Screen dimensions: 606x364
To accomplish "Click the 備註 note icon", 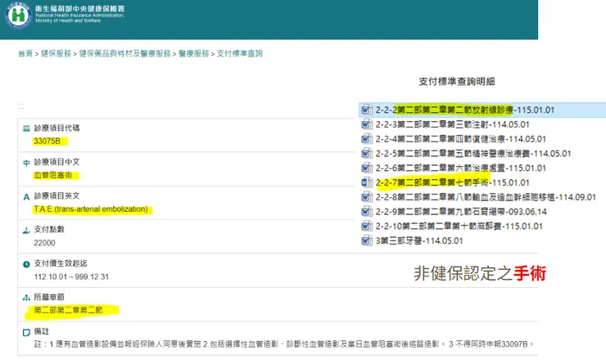I will [26, 332].
